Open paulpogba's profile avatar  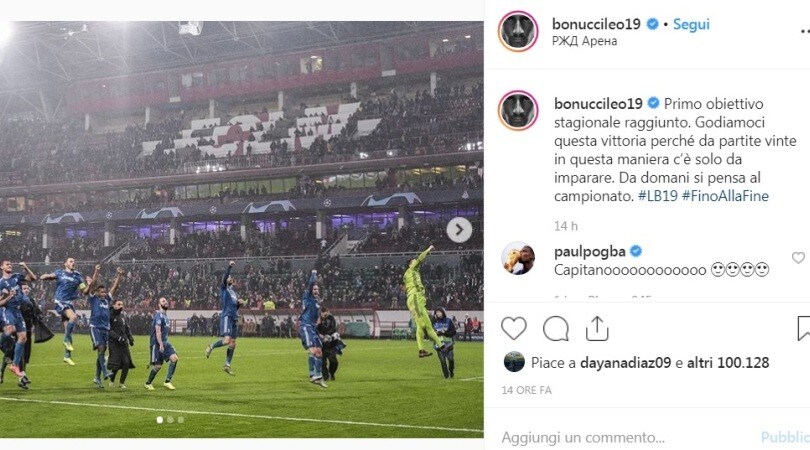click(518, 257)
